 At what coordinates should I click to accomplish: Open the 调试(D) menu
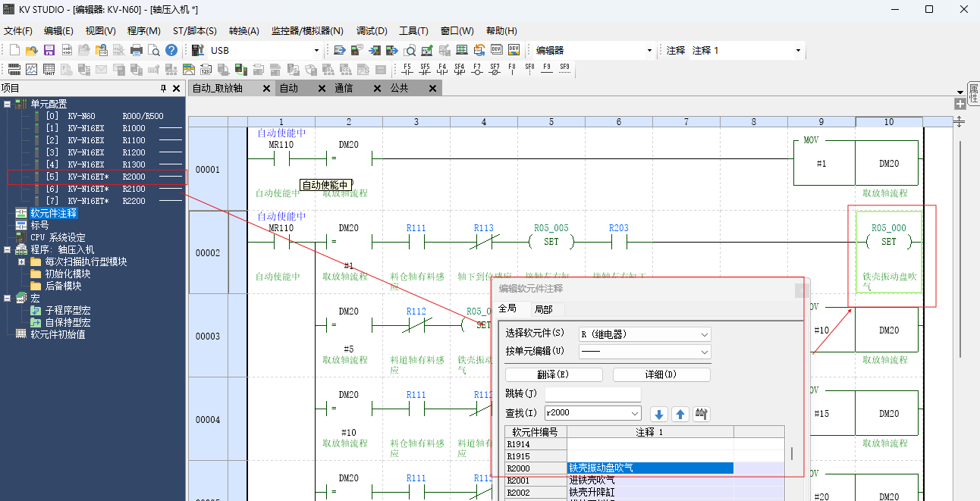click(x=372, y=31)
